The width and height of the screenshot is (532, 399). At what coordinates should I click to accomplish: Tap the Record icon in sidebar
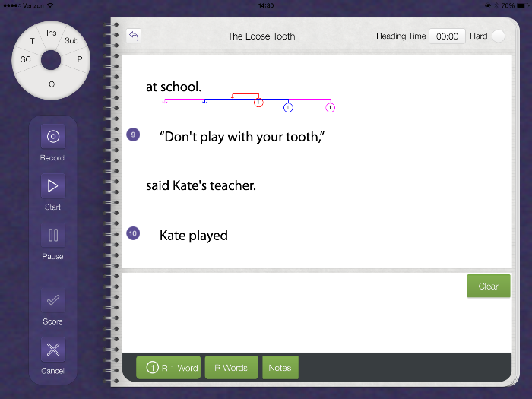click(52, 137)
